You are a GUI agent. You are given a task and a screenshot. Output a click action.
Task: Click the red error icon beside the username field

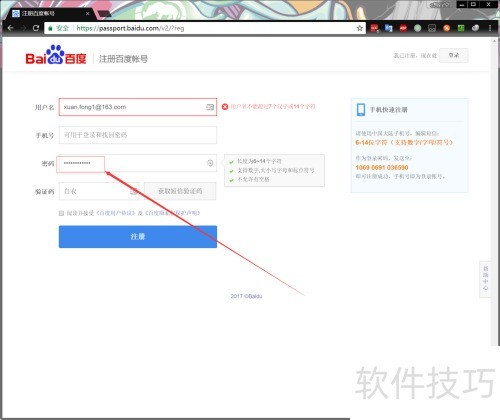pos(225,107)
